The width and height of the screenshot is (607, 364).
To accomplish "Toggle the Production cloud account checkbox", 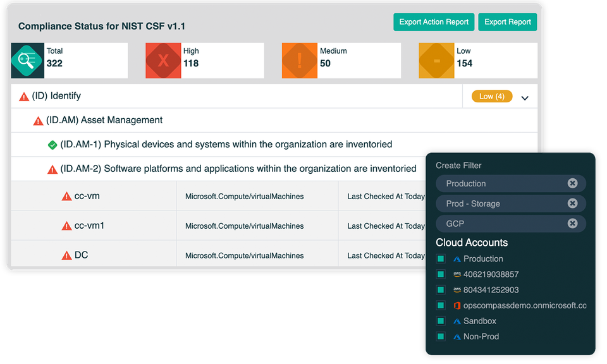I will [441, 259].
